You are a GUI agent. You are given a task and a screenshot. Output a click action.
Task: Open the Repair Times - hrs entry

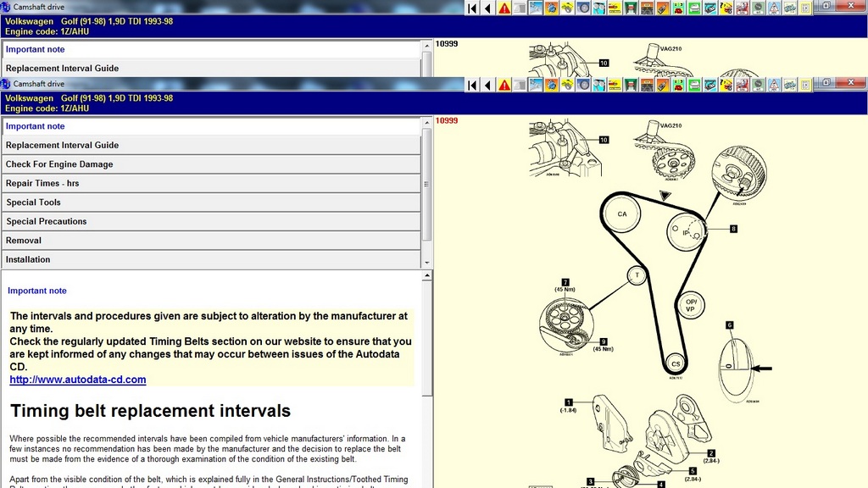pos(211,183)
